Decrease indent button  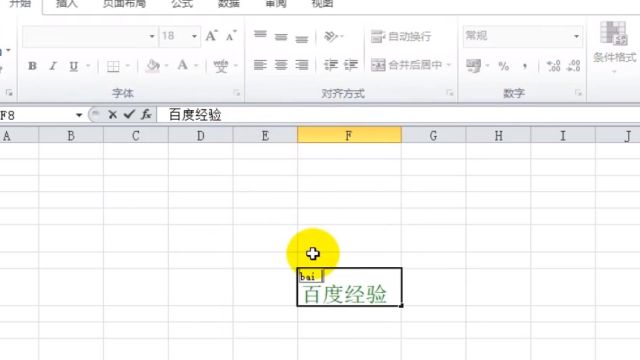331,65
